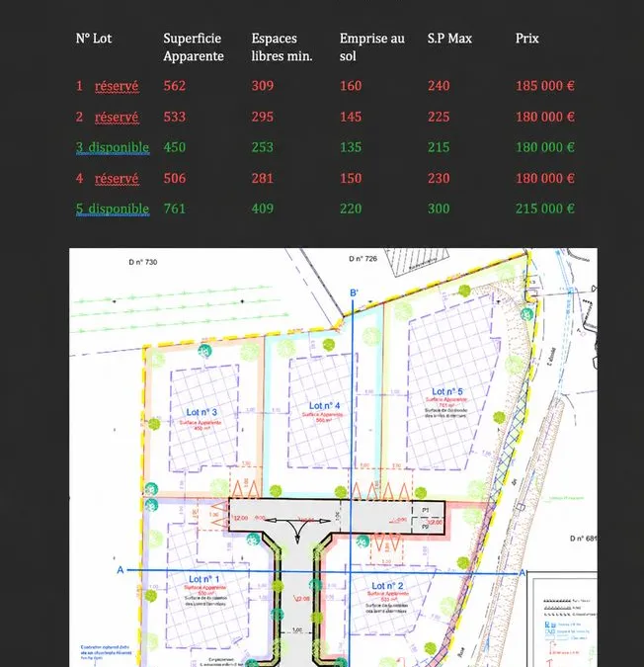Screen dimensions: 644x667
Task: Click the lot 2 'réservé' label
Action: coord(117,117)
